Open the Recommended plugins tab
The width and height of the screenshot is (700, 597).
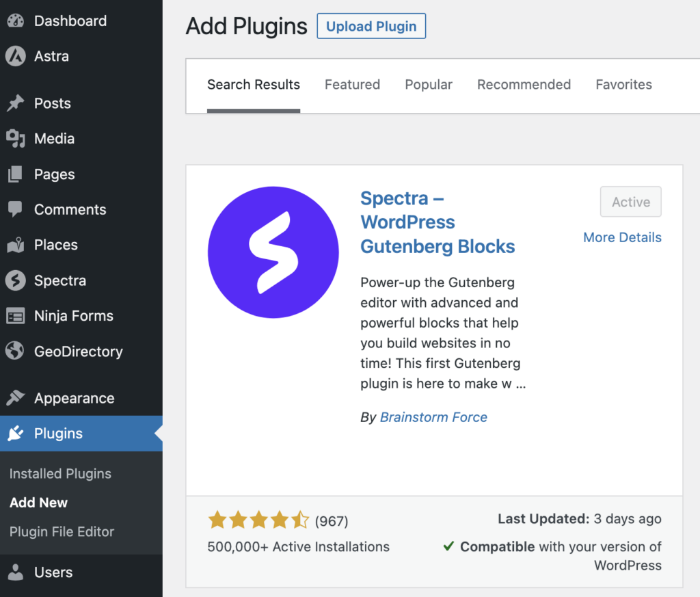coord(524,85)
